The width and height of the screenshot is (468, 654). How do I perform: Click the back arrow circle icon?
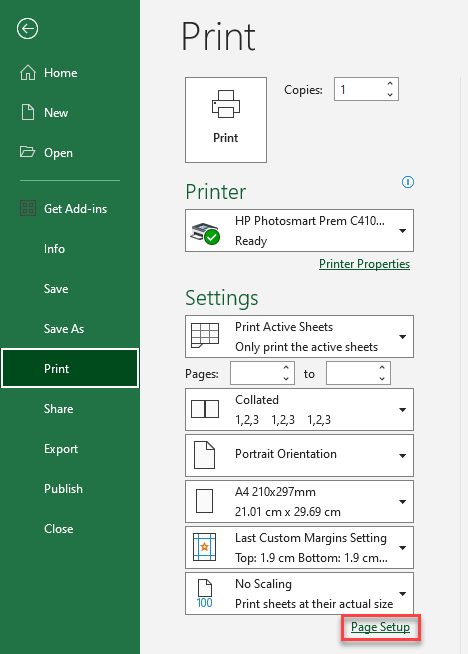coord(28,29)
